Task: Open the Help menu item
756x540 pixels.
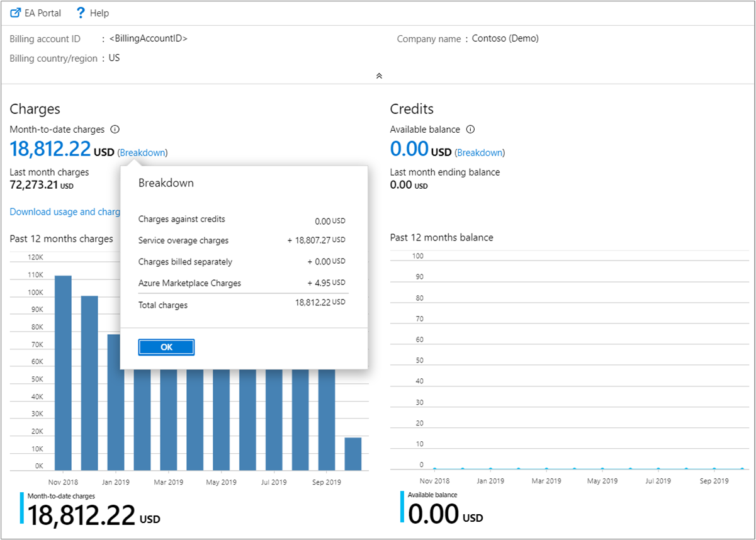Action: 99,13
